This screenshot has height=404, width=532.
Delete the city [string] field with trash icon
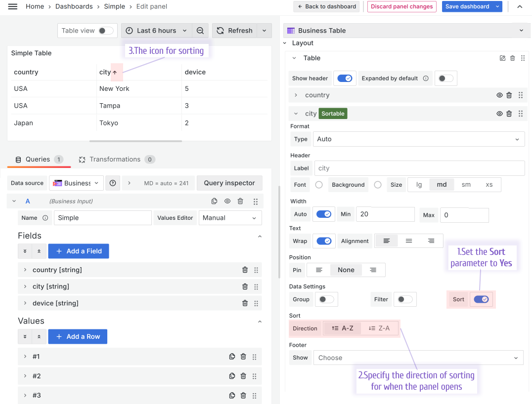click(245, 286)
